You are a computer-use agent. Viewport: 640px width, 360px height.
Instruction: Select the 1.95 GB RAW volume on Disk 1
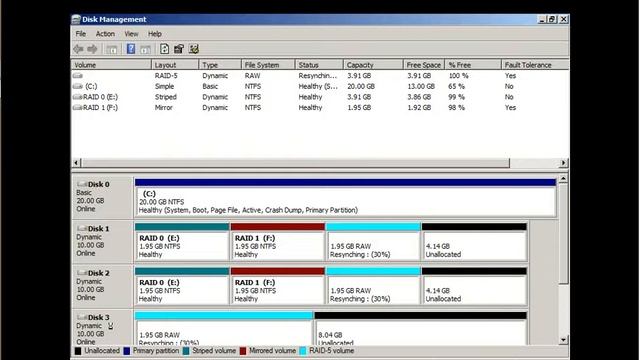point(373,242)
